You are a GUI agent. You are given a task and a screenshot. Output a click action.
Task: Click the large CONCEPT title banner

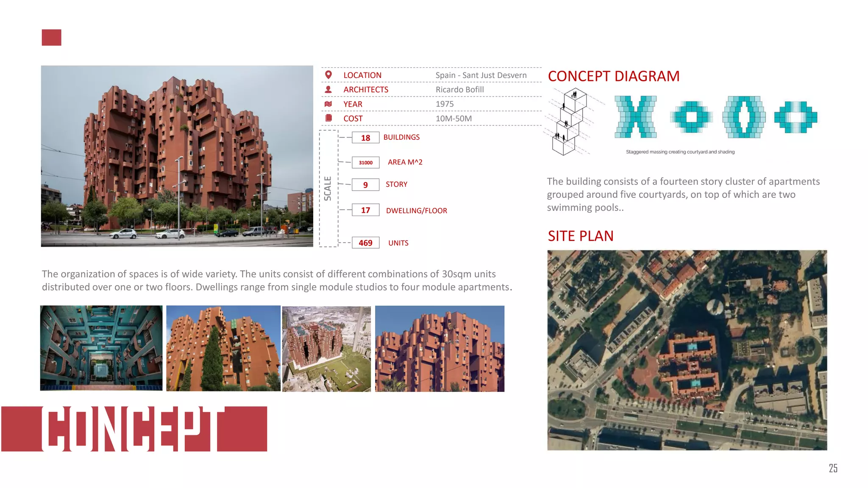coord(134,429)
